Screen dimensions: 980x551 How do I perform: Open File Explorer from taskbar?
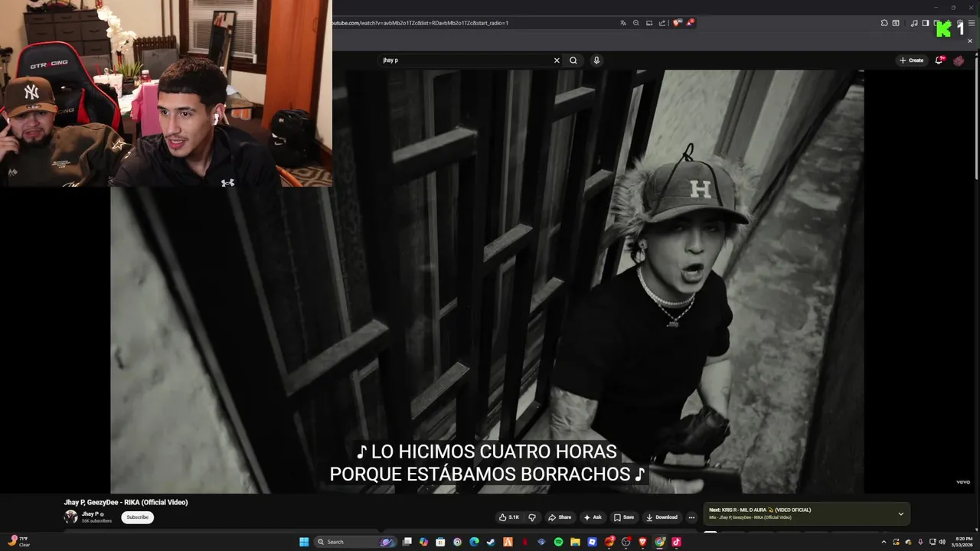[x=575, y=542]
